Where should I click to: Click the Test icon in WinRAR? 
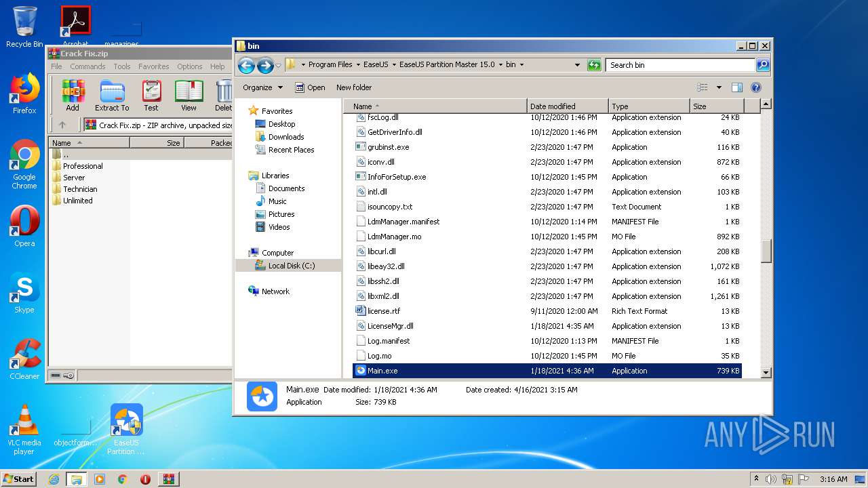151,95
